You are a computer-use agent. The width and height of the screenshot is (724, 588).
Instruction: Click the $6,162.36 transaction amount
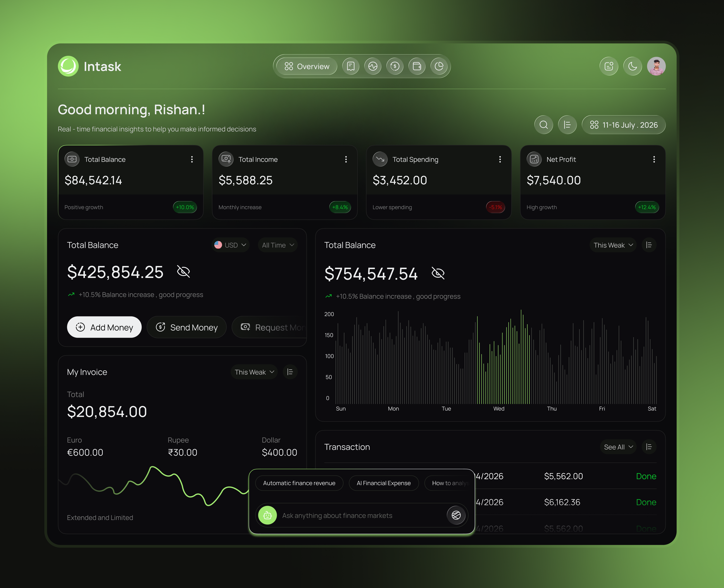point(562,502)
